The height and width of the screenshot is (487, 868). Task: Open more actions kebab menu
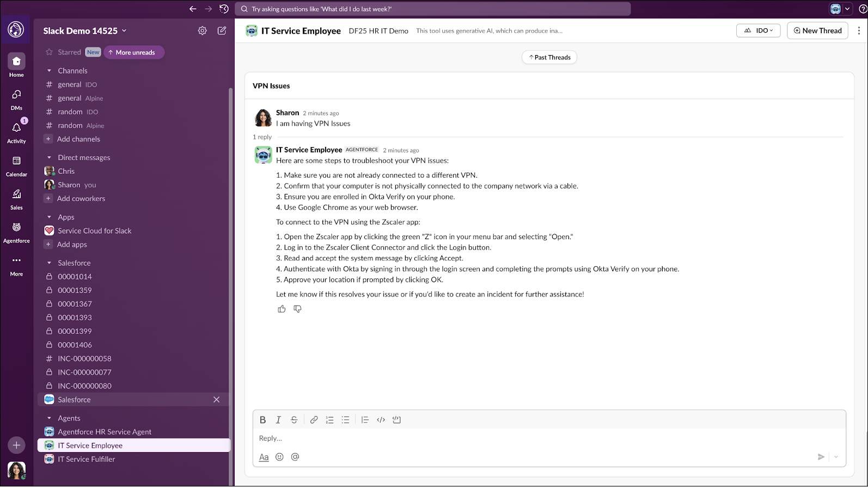tap(859, 31)
